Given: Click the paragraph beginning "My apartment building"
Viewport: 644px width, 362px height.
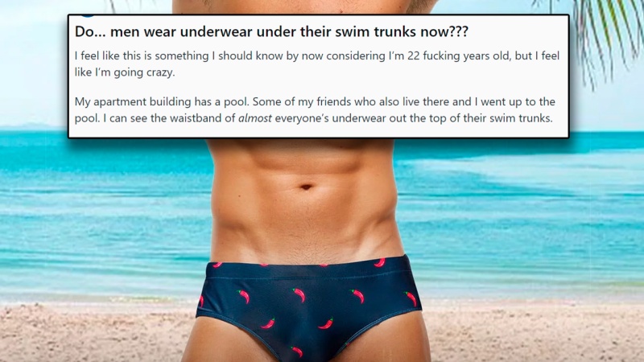Looking at the screenshot, I should [x=315, y=110].
